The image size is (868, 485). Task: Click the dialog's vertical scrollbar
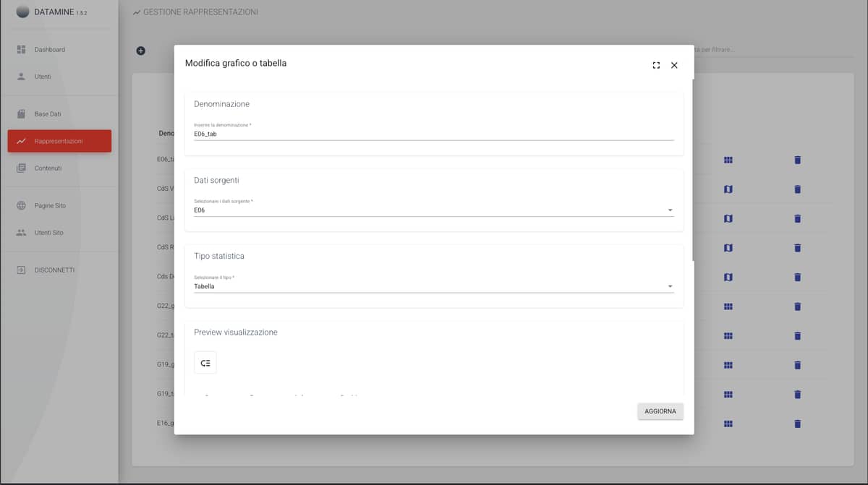coord(692,170)
